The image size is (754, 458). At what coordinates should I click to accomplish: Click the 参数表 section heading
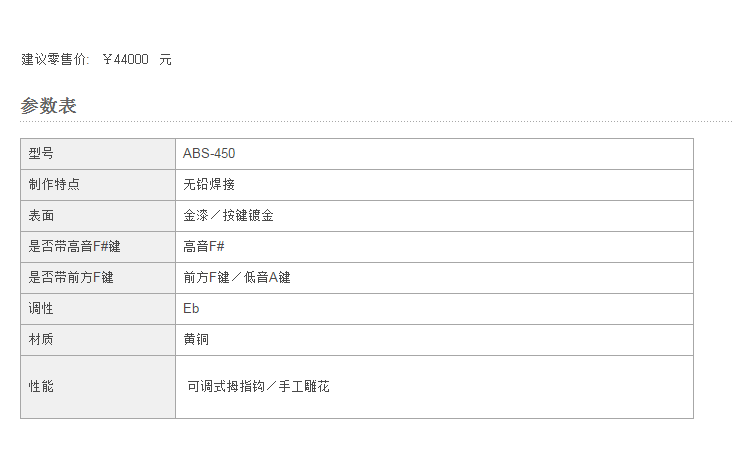coord(48,106)
